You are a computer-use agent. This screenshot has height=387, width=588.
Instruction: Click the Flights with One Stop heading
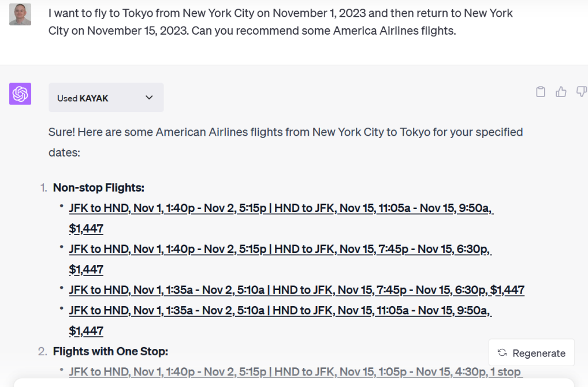pyautogui.click(x=110, y=351)
